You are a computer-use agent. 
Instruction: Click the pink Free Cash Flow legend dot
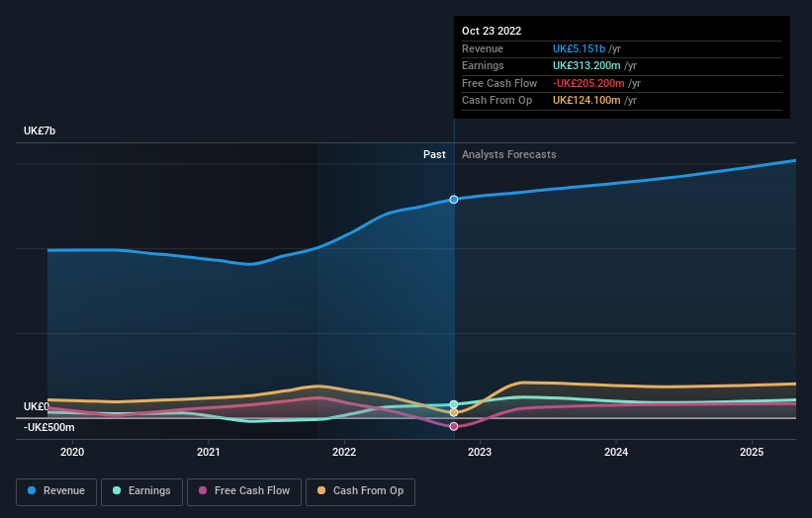click(203, 490)
